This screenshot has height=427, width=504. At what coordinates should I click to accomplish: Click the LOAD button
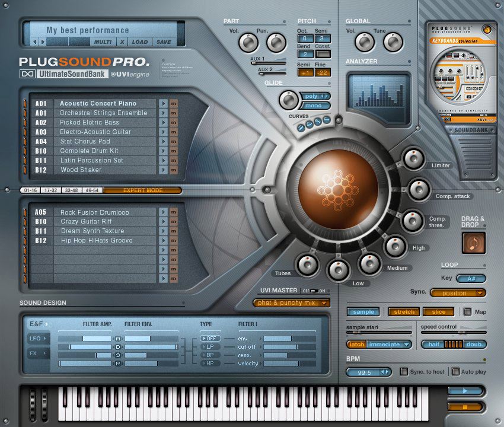click(x=140, y=42)
